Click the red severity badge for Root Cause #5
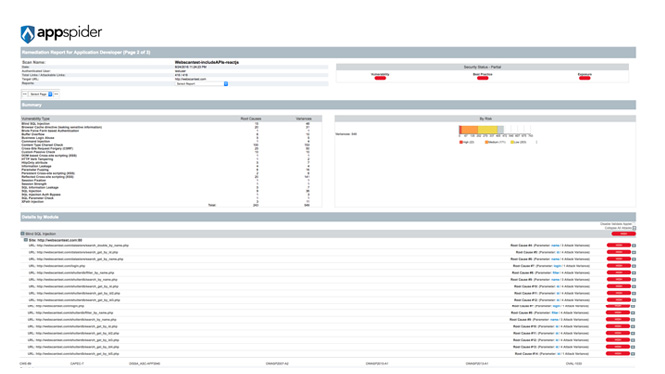Screen dimensions: 665x374 coord(619,252)
